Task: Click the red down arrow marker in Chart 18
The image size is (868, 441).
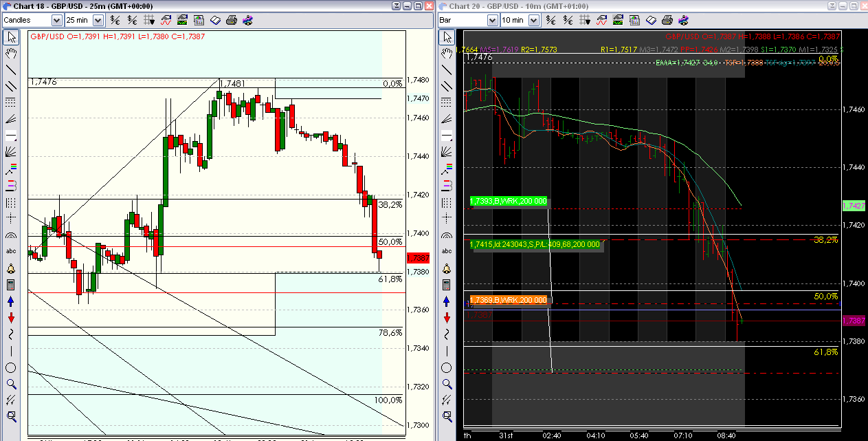Action: point(11,317)
